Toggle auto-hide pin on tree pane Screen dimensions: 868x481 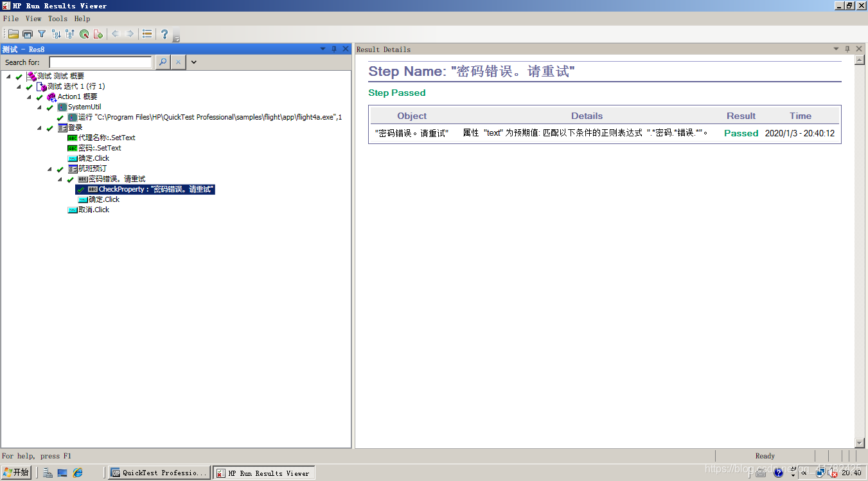point(334,49)
